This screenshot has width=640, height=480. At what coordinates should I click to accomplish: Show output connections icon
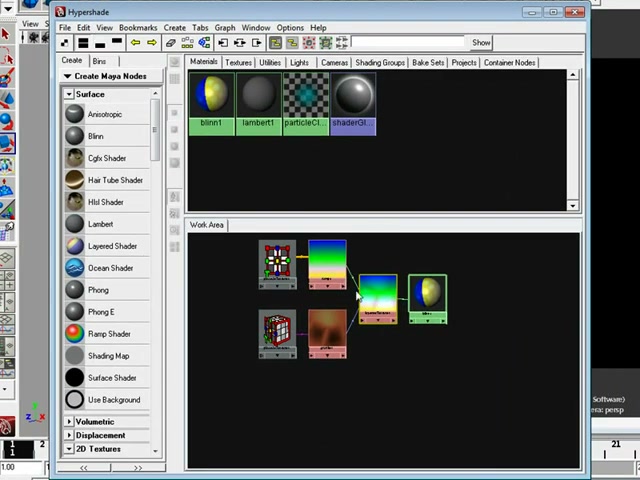pos(257,42)
